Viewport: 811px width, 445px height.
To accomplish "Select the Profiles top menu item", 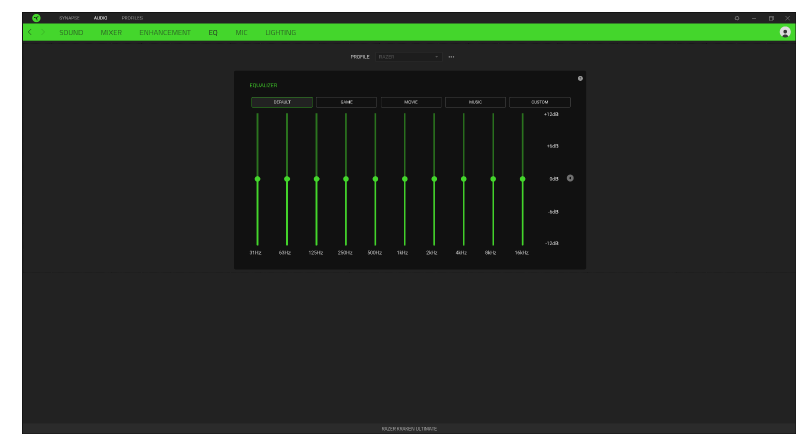I will tap(132, 17).
